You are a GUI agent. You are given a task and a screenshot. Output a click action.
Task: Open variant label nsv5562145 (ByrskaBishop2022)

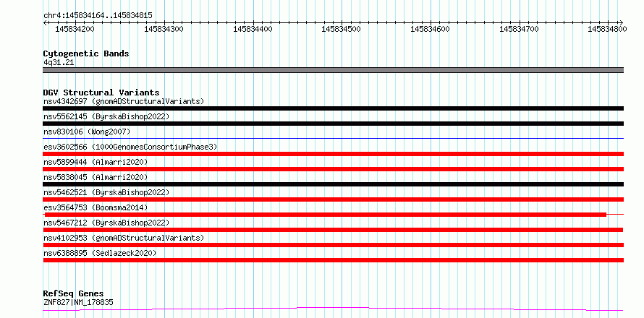click(106, 116)
